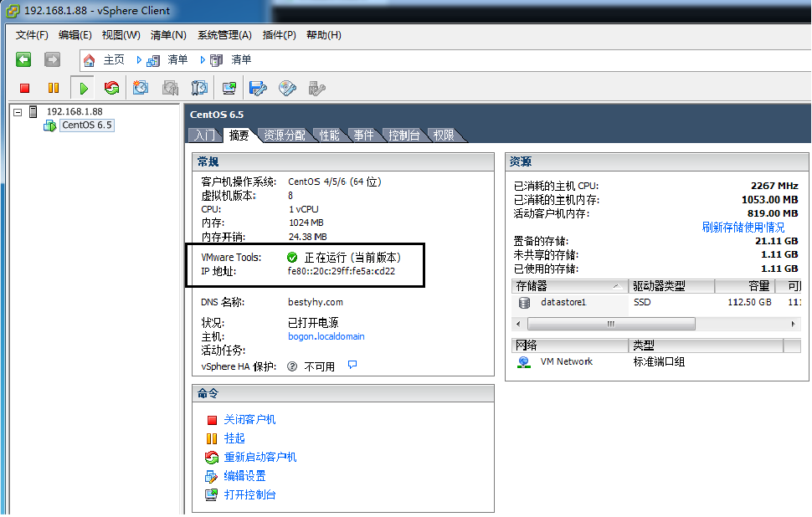Open the 文件(F) menu
Screen dimensions: 812x517
tap(32, 34)
